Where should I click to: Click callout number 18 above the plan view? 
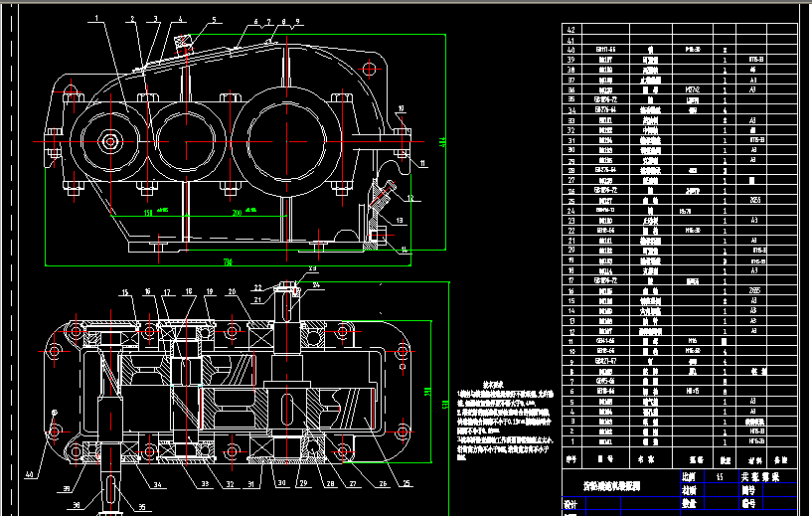click(189, 291)
